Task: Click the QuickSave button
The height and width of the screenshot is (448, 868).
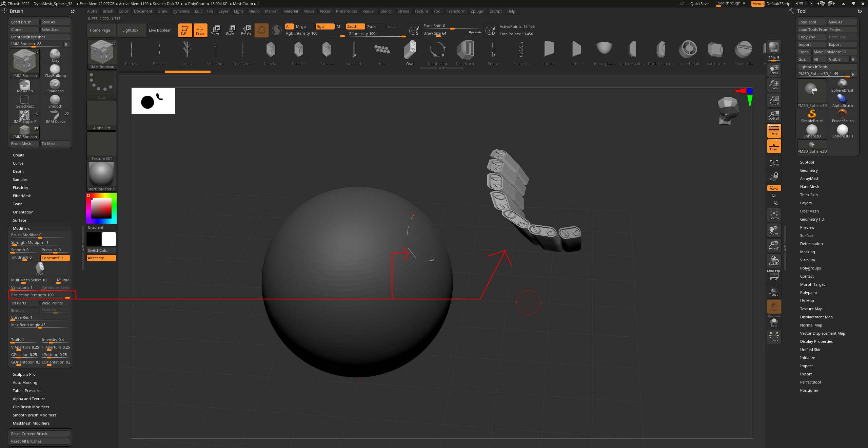Action: [x=699, y=4]
